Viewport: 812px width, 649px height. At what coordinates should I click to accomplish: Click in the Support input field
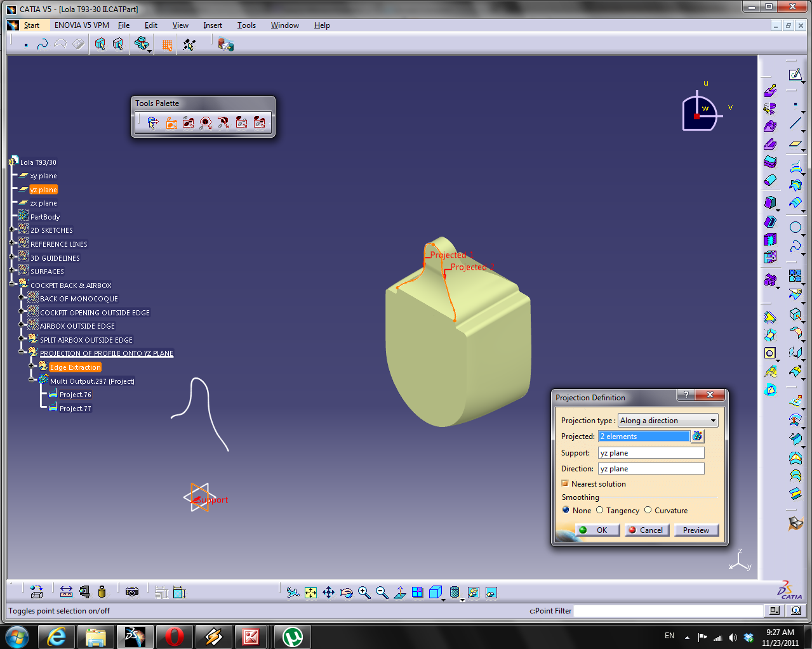coord(651,453)
